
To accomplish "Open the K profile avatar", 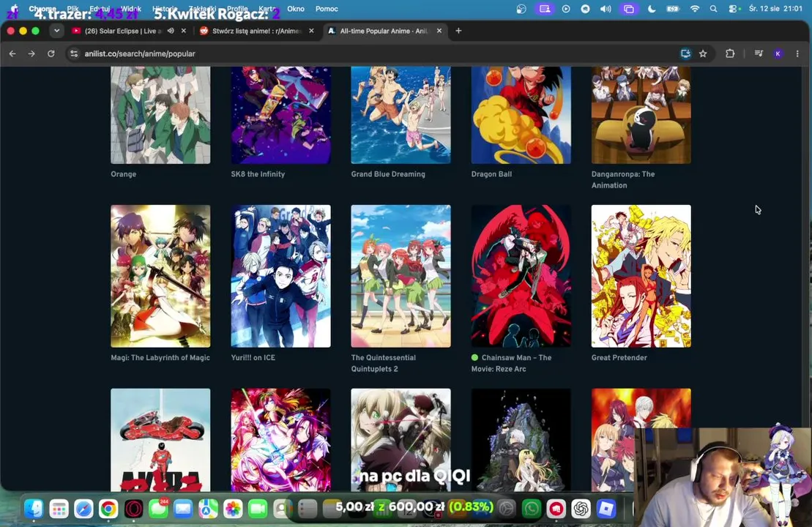I will point(778,54).
